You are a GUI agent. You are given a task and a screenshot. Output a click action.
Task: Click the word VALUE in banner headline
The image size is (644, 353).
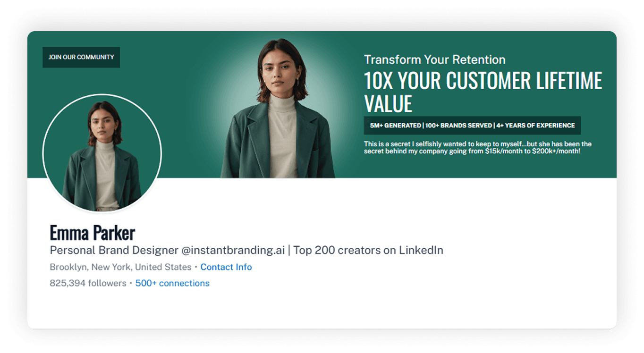388,104
